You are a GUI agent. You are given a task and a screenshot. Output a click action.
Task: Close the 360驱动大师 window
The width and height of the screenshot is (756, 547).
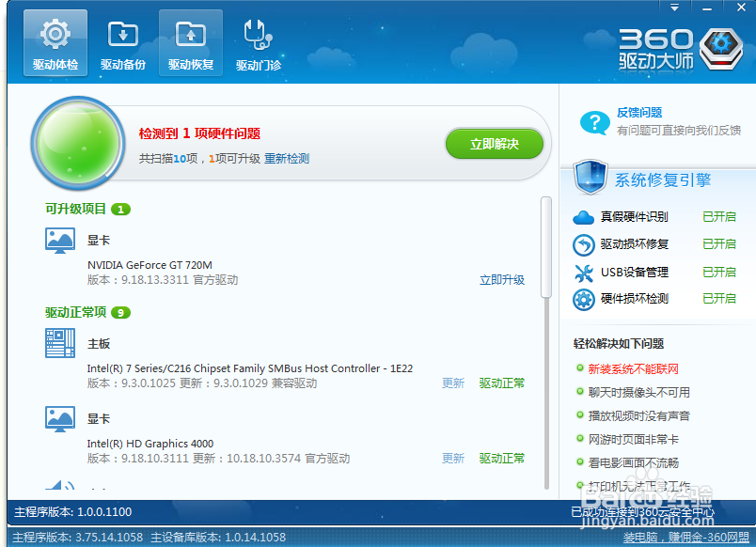point(741,8)
